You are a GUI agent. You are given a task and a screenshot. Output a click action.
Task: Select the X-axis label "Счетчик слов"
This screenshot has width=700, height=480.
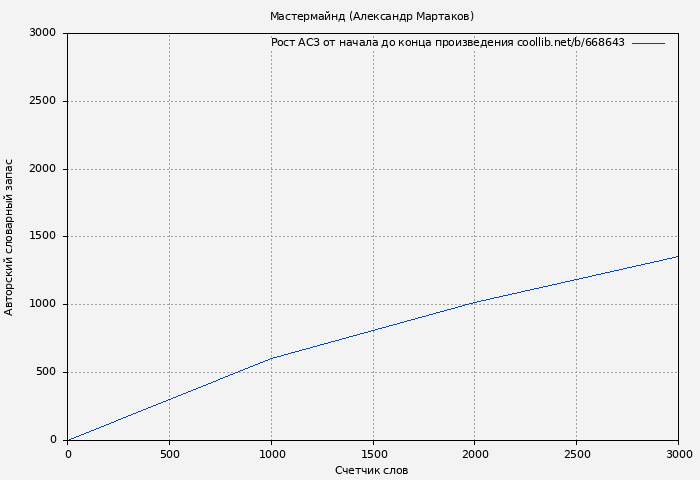[x=371, y=470]
